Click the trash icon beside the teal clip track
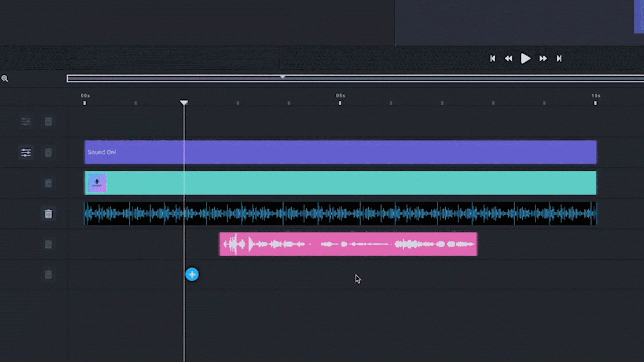 tap(48, 183)
